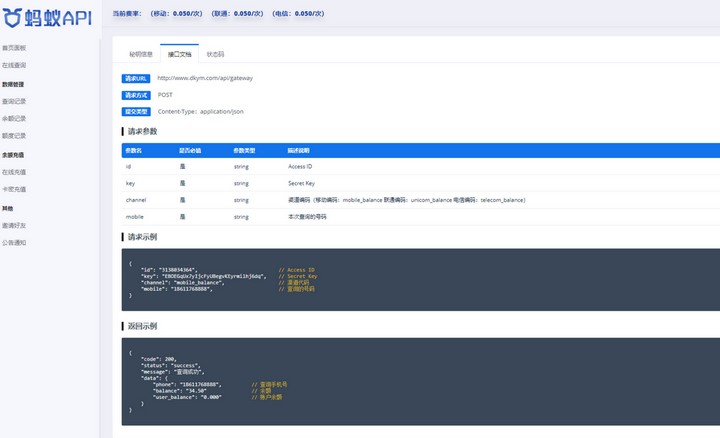Click the "status": "success" line in response
The width and height of the screenshot is (720, 438).
pyautogui.click(x=171, y=365)
